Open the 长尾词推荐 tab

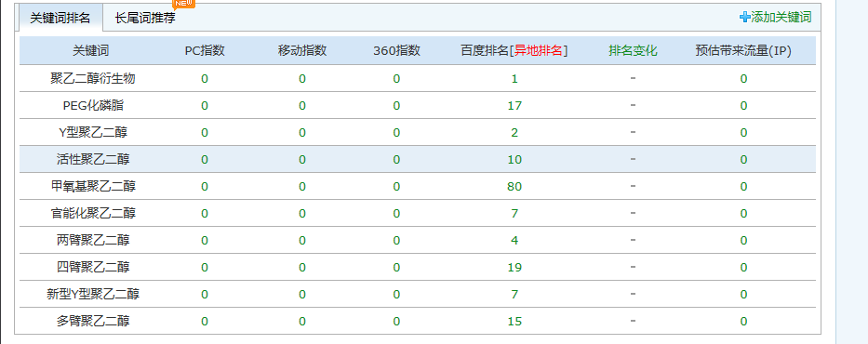point(145,19)
